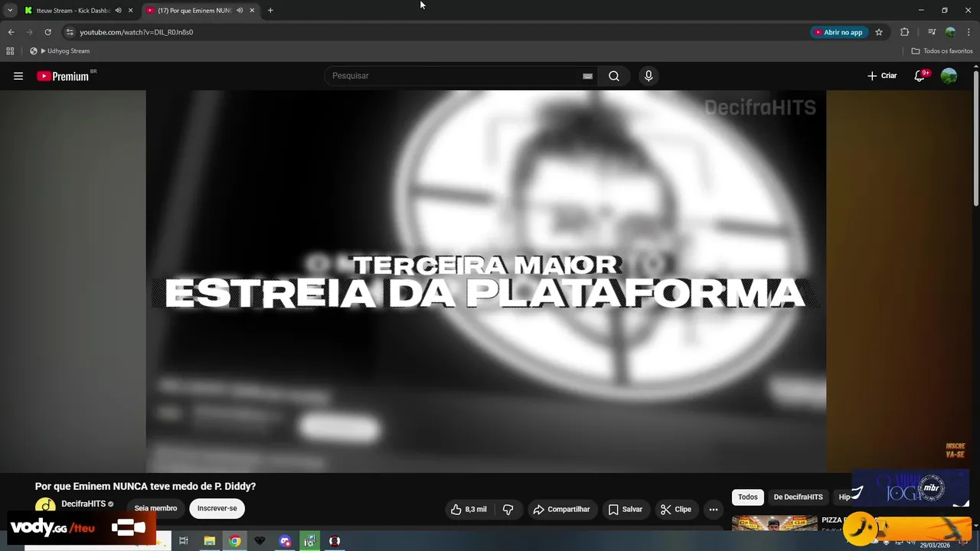The height and width of the screenshot is (551, 980).
Task: Open YouTube notifications bell
Action: pyautogui.click(x=920, y=76)
